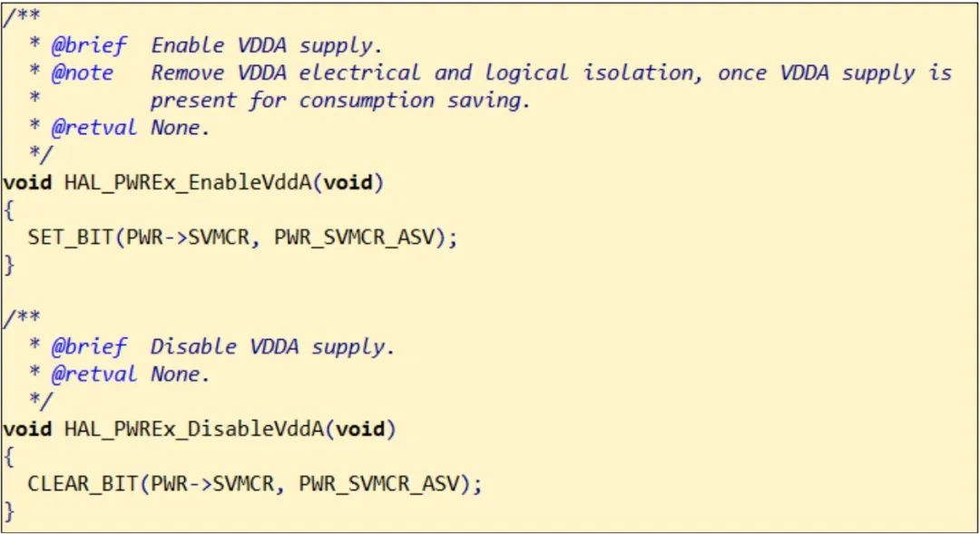980x534 pixels.
Task: Click the text 'Enable VDDA supply.'
Action: coord(266,46)
